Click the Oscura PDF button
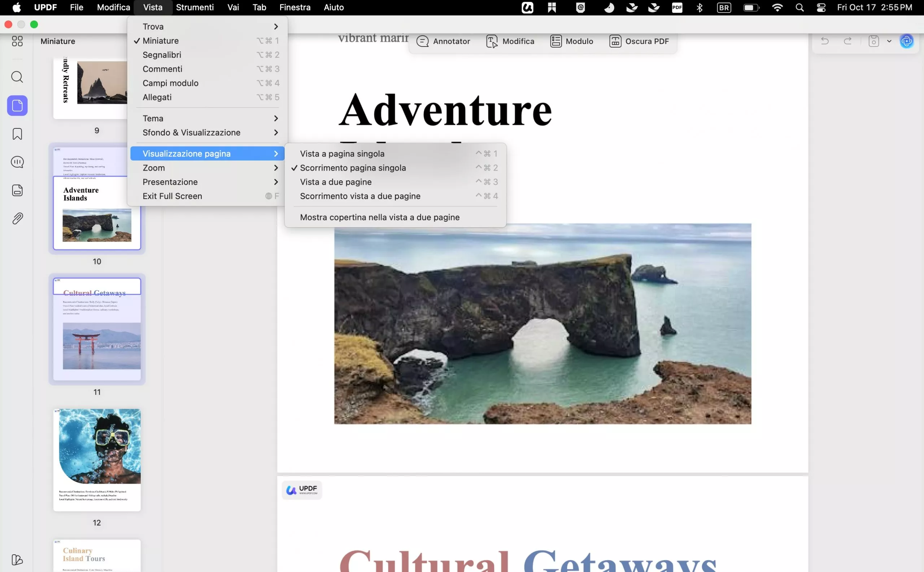This screenshot has width=924, height=572. pyautogui.click(x=639, y=41)
